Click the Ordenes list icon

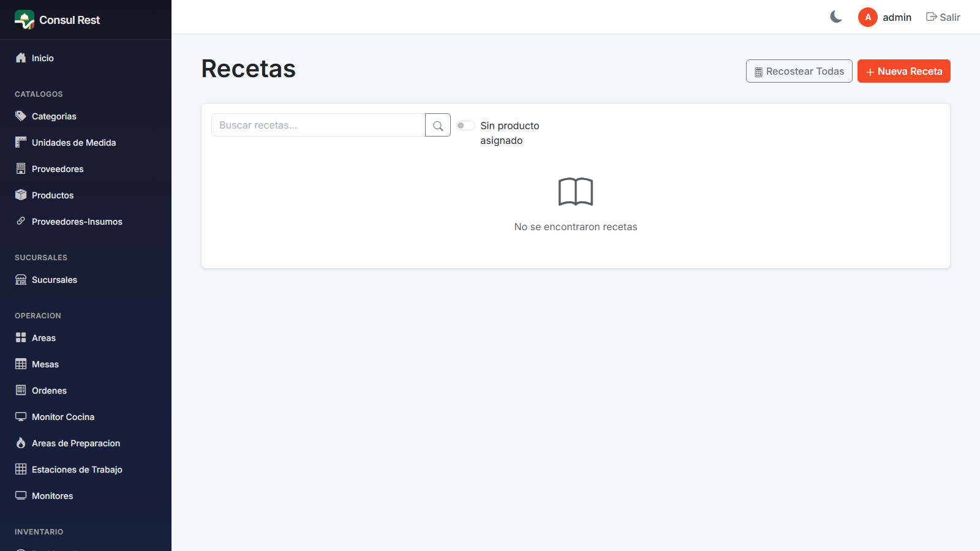click(x=21, y=390)
